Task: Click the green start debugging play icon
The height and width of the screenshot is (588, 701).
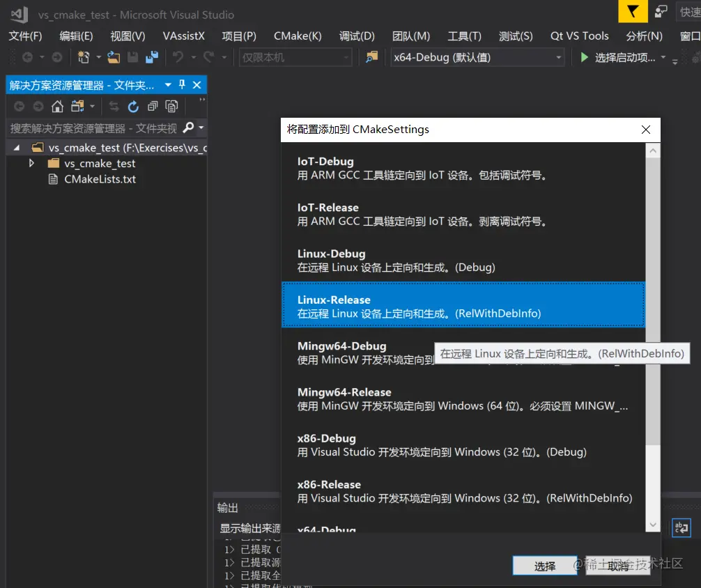Action: tap(584, 57)
